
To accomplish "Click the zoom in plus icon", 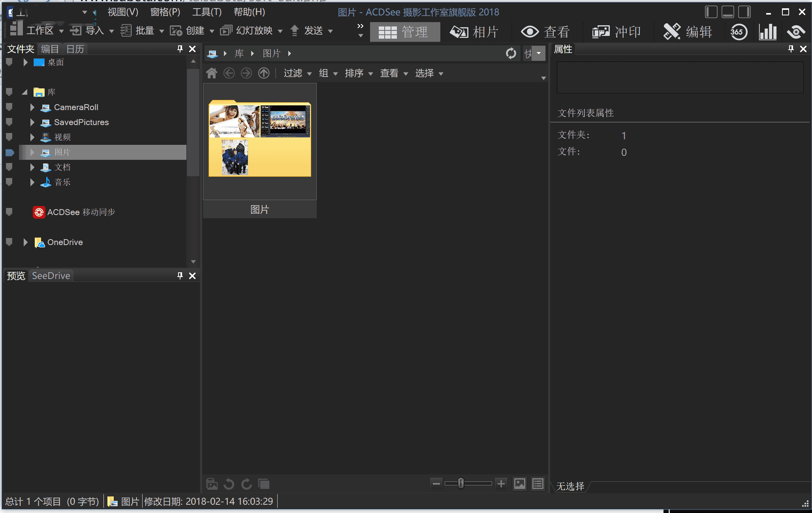I will 501,484.
